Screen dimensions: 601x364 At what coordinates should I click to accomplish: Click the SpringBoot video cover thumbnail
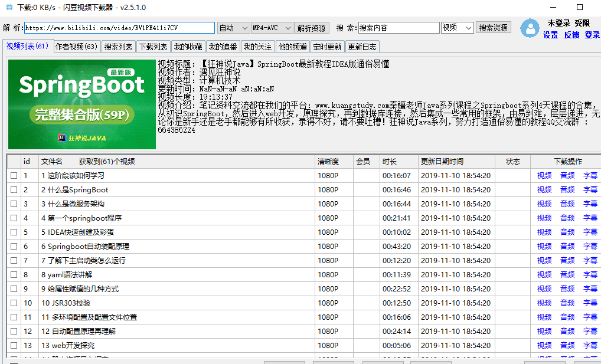[81, 104]
